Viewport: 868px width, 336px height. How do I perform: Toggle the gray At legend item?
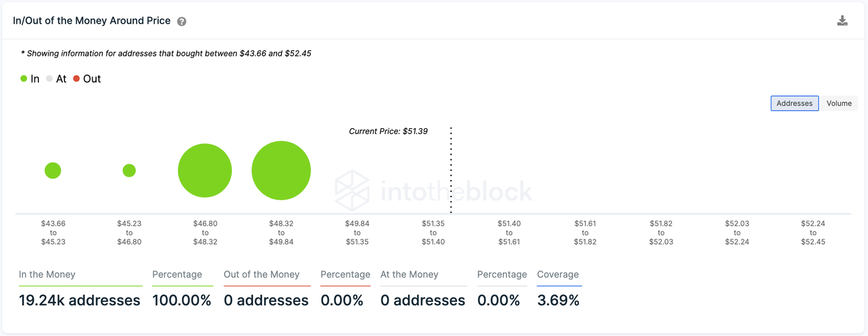coord(57,79)
